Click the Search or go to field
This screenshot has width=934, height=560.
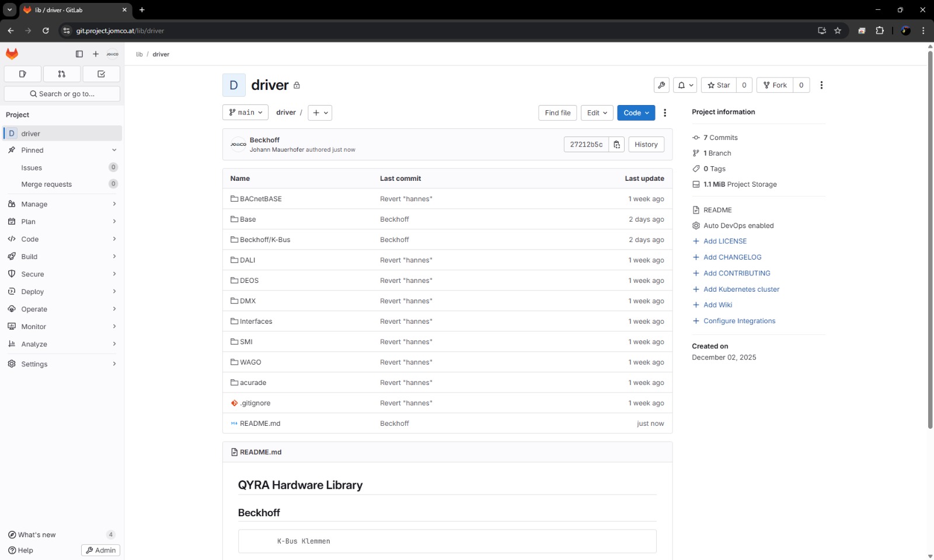coord(62,94)
